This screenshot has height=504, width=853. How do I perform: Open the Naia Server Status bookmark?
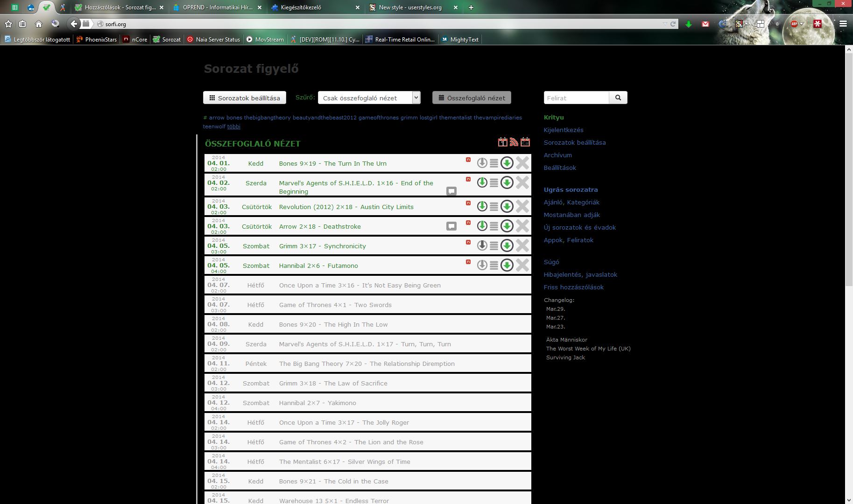click(213, 40)
